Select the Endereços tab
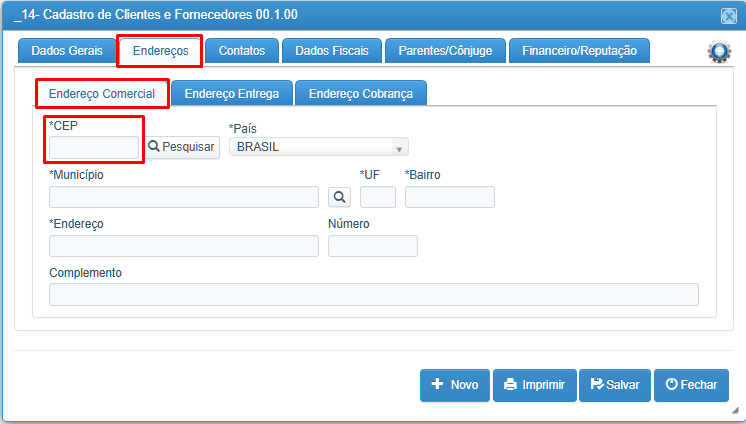The width and height of the screenshot is (746, 424). click(160, 51)
